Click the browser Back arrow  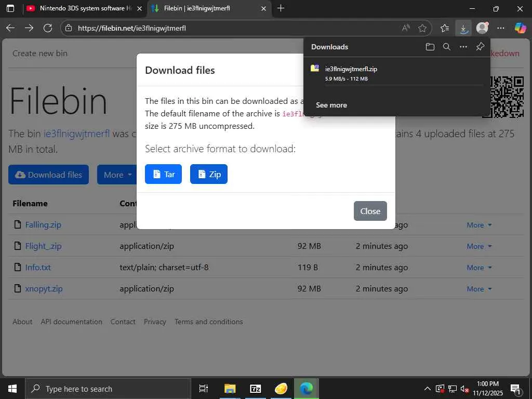pos(10,28)
